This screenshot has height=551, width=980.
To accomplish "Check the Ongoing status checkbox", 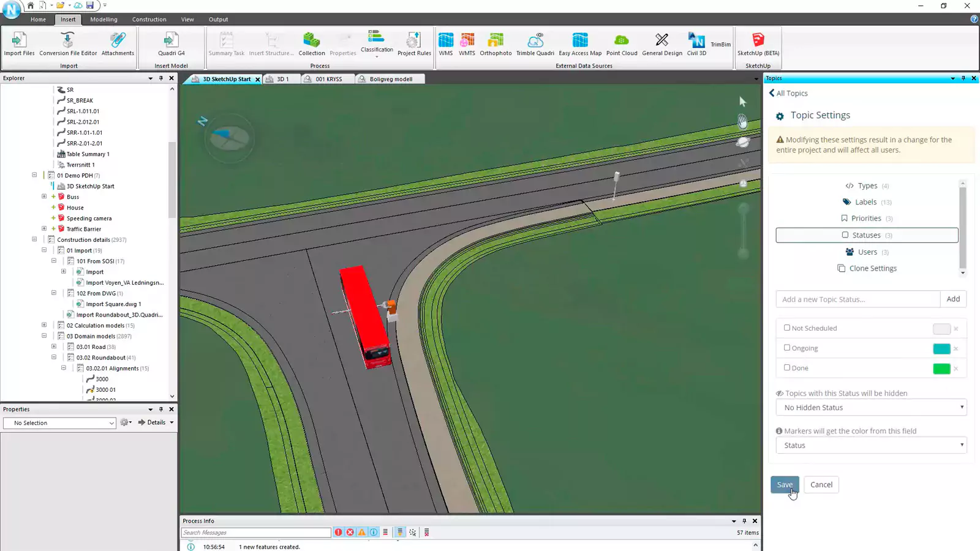I will point(787,348).
